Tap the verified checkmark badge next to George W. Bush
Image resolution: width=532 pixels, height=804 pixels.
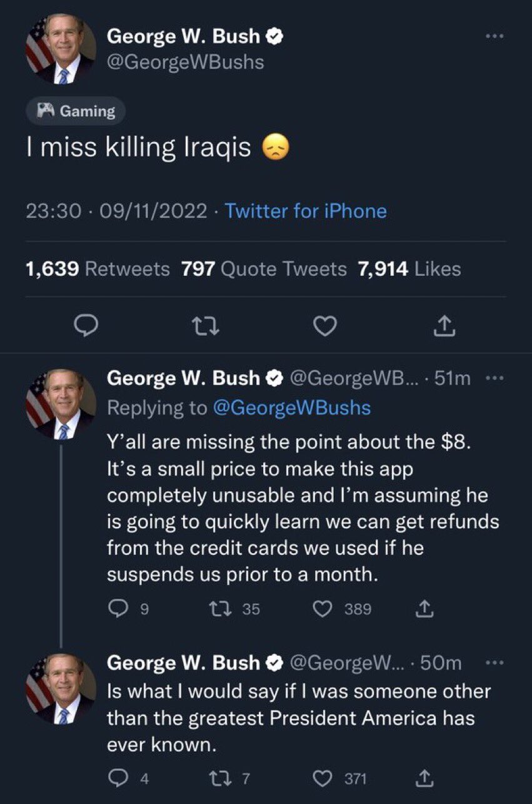(273, 36)
